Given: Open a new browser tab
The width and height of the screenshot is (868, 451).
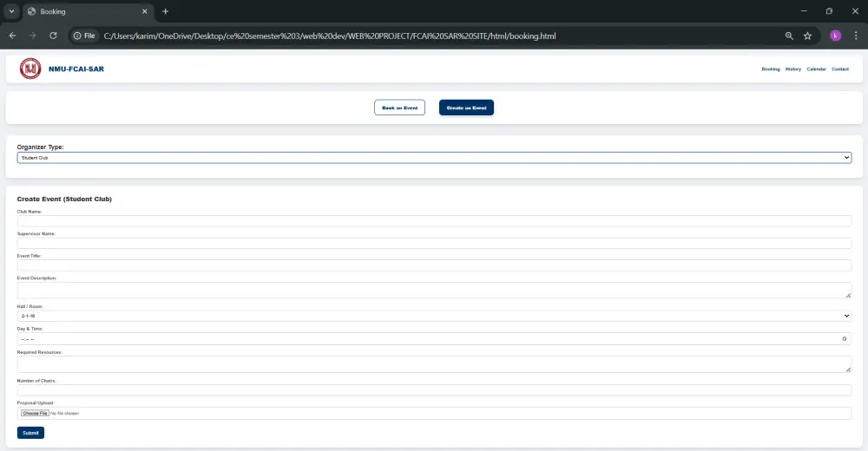Looking at the screenshot, I should click(x=165, y=11).
